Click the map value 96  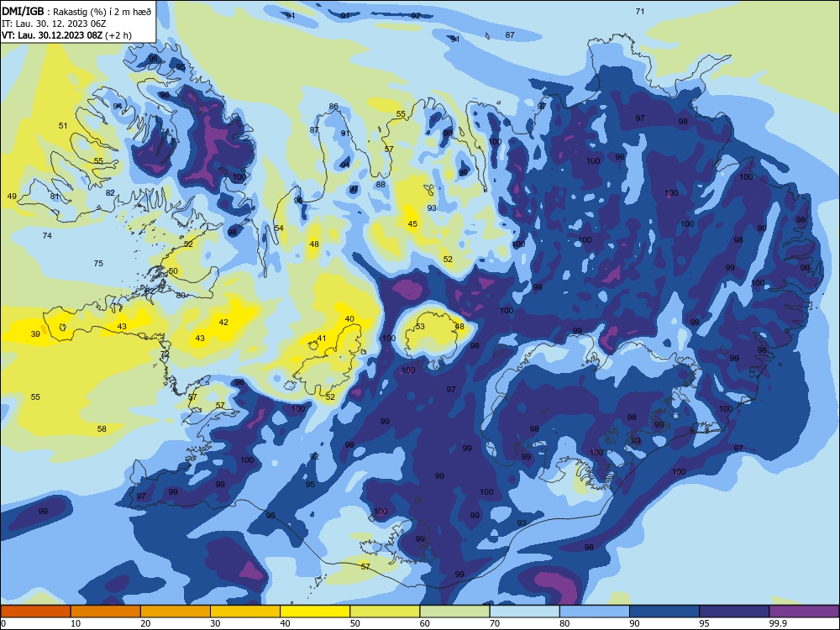click(153, 59)
